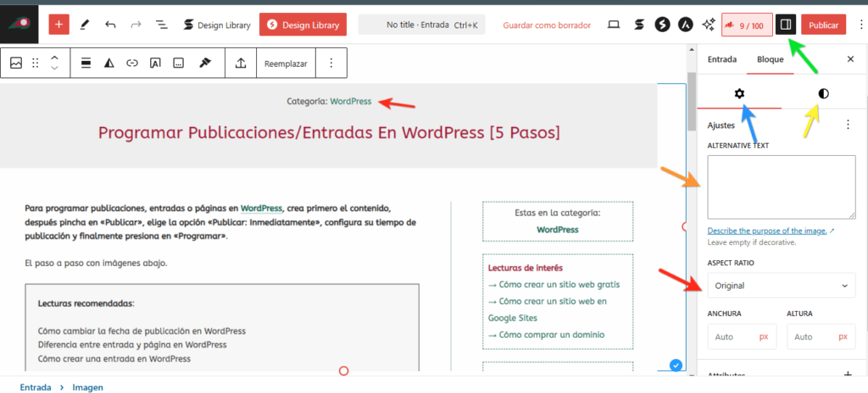Undo the last change

[110, 25]
